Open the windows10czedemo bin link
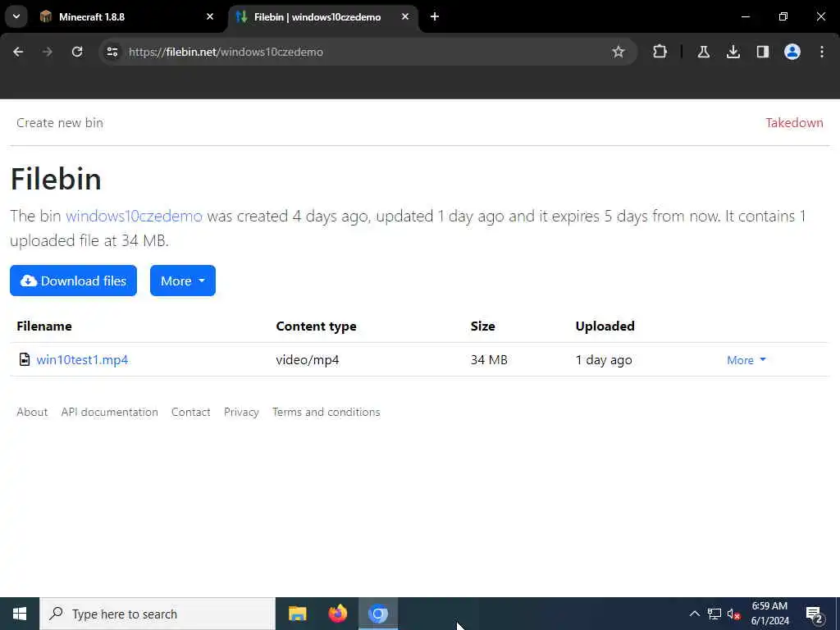 (x=134, y=216)
